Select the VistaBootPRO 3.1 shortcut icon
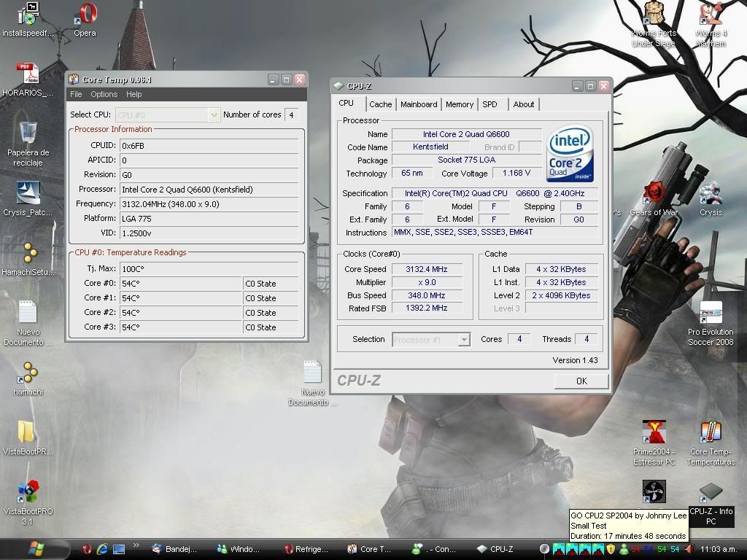 [x=28, y=503]
